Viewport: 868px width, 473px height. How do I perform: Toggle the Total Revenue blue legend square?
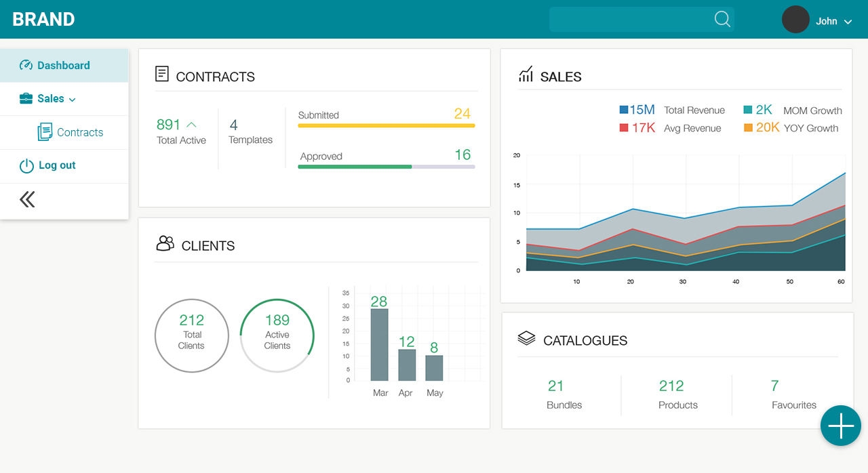tap(624, 110)
